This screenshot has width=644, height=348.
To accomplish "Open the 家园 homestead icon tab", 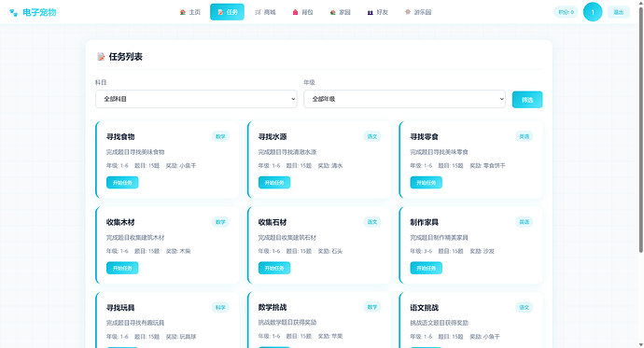I will pos(340,12).
